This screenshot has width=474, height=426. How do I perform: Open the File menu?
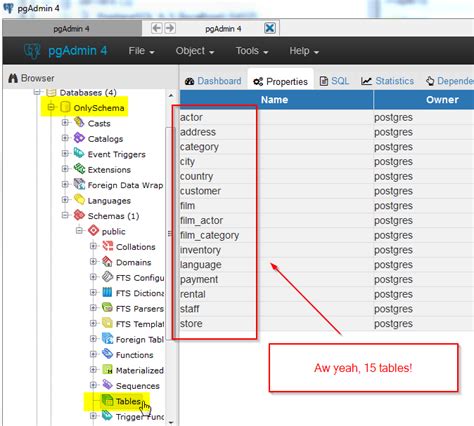[141, 51]
